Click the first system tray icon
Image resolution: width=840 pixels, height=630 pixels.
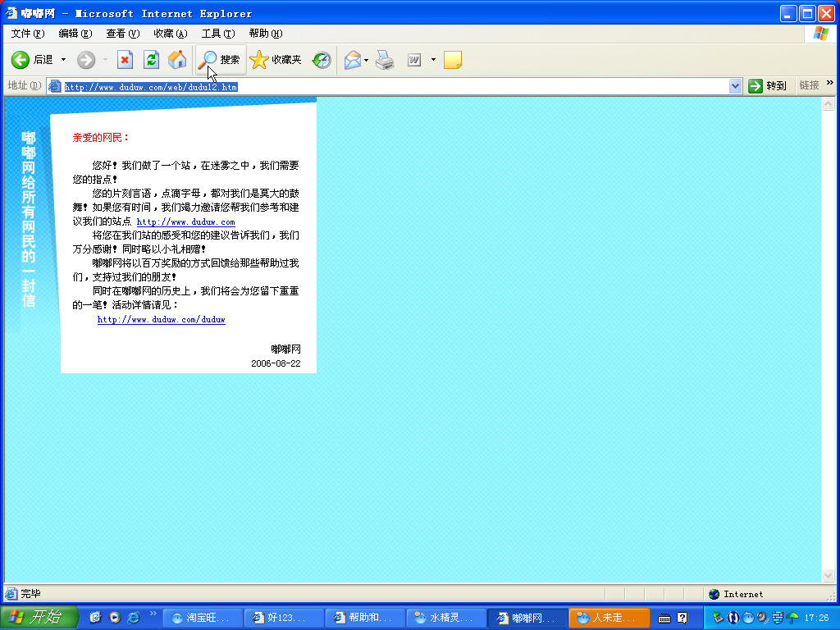click(x=718, y=618)
